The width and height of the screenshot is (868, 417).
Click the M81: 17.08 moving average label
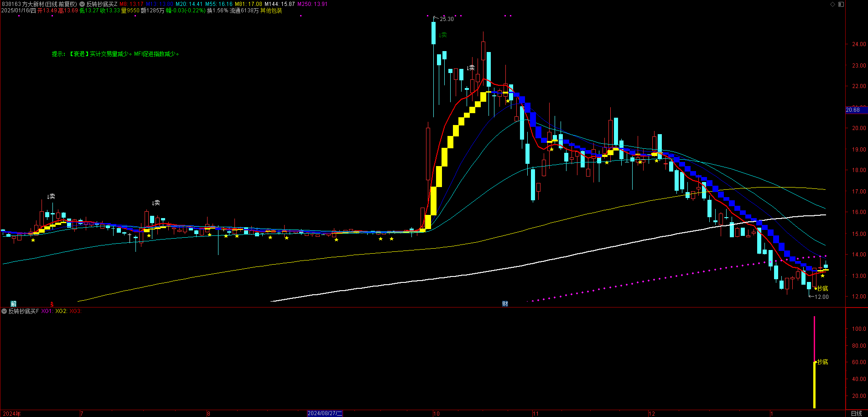(249, 4)
